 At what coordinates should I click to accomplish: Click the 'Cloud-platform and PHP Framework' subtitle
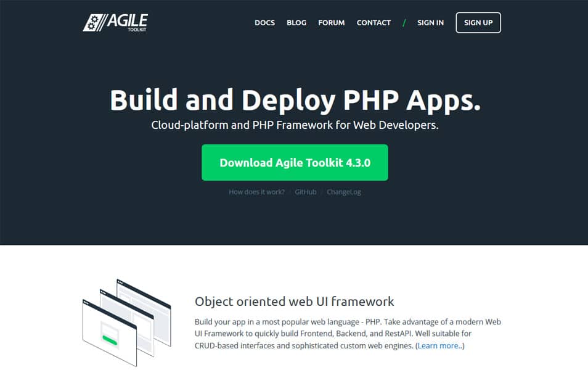(295, 125)
